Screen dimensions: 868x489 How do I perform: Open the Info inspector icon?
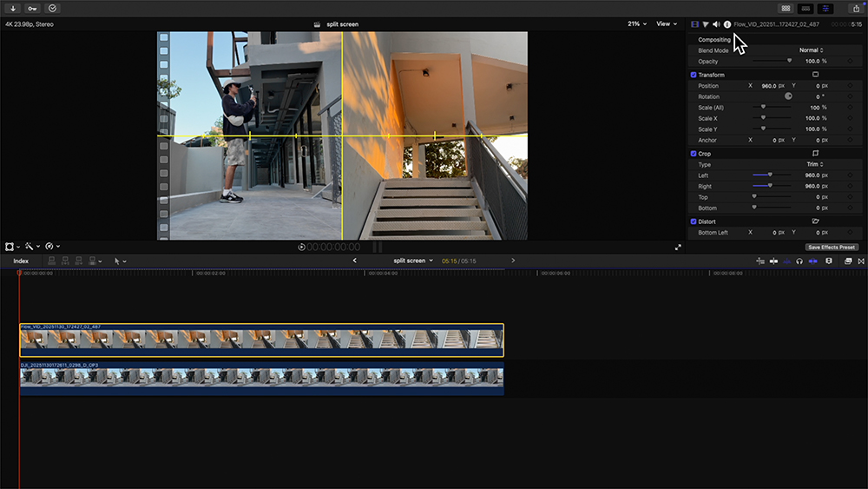(x=727, y=24)
